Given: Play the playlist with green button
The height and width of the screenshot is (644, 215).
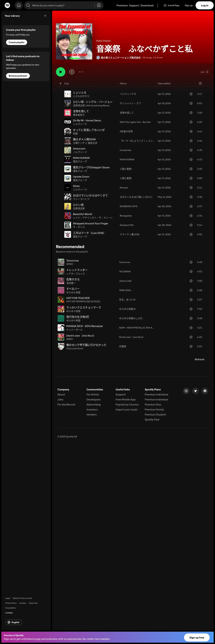Looking at the screenshot, I should pos(61,72).
